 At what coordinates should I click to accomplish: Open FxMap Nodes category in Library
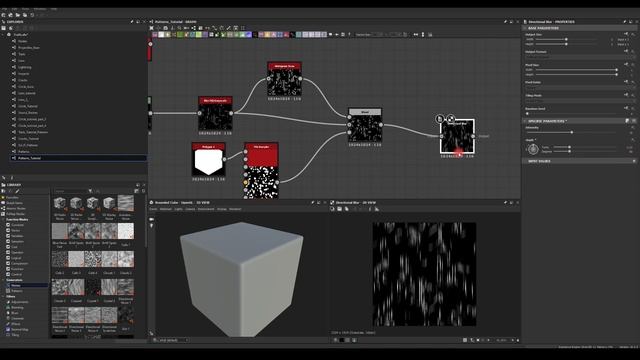16,214
